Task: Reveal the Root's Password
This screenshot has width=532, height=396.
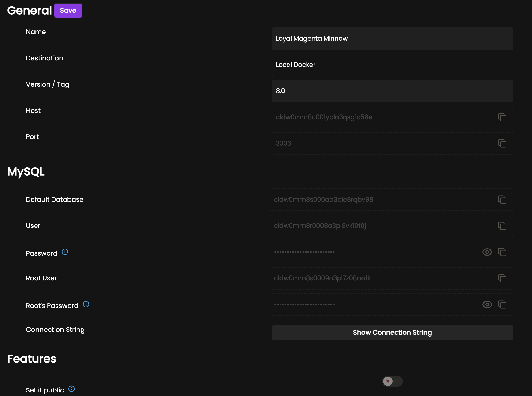Action: 487,304
